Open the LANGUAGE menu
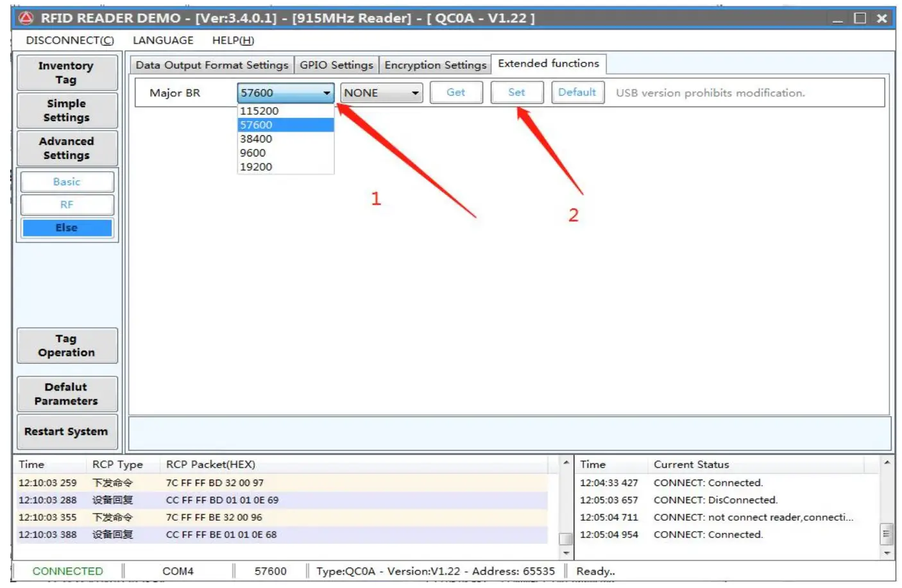902x588 pixels. (x=163, y=40)
